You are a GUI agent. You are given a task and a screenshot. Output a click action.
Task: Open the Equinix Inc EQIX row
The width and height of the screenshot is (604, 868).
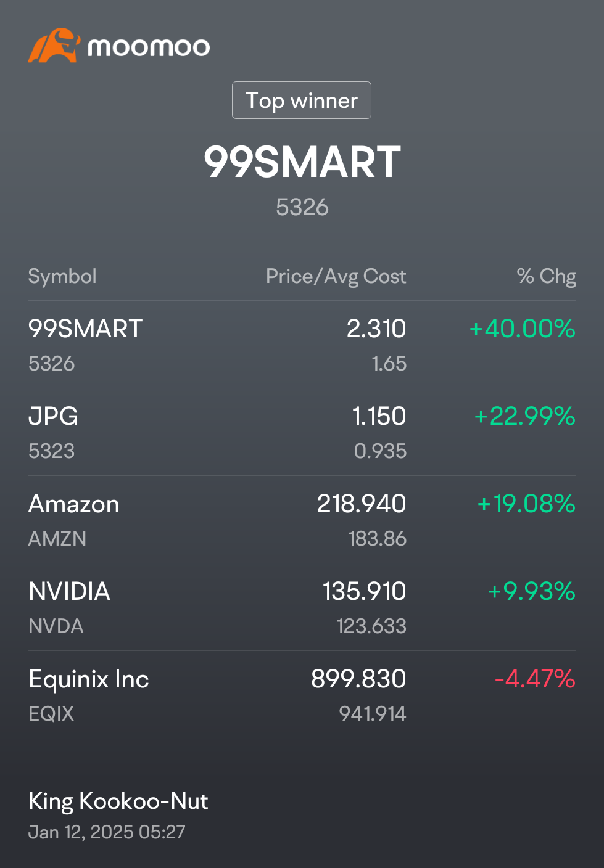(302, 695)
